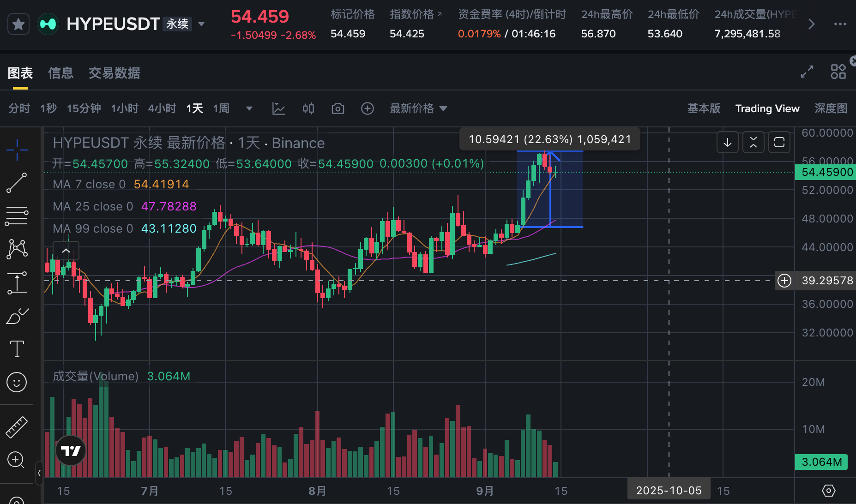Open the text annotation tool
Viewport: 856px width, 504px height.
point(17,348)
